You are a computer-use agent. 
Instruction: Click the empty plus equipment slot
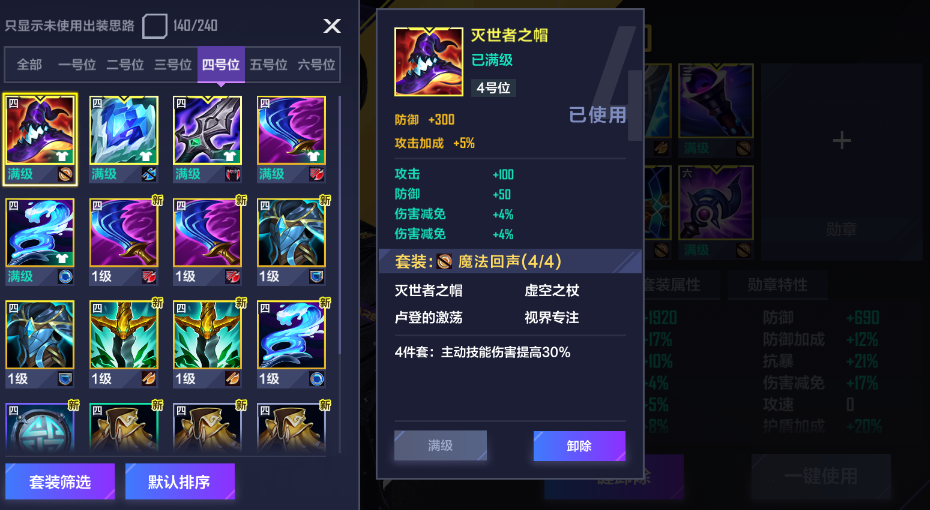pyautogui.click(x=842, y=141)
